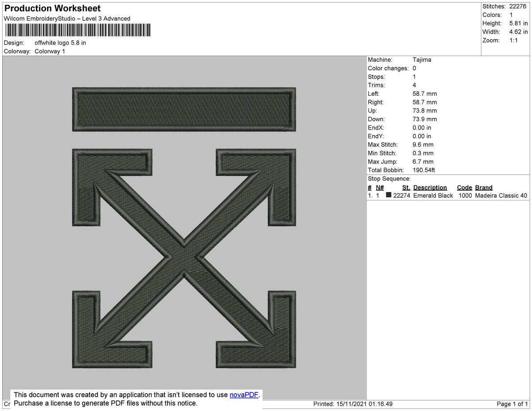Select the printed timestamp "15/11/2021 01.16.49"
Screen dimensions: 532x411
364,404
